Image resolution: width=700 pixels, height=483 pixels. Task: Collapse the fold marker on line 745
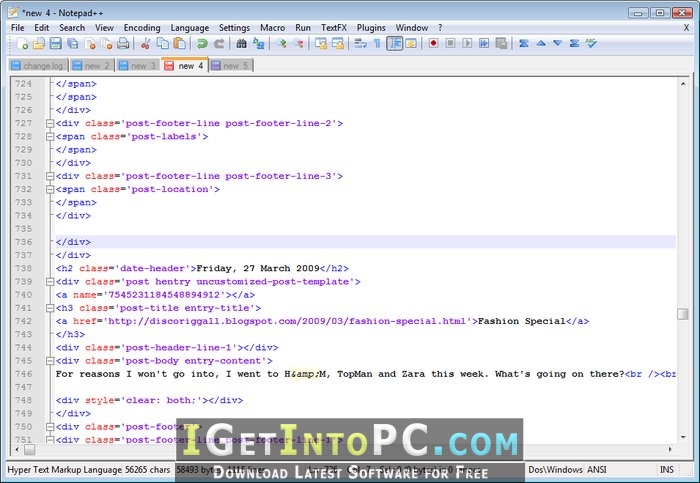click(50, 361)
